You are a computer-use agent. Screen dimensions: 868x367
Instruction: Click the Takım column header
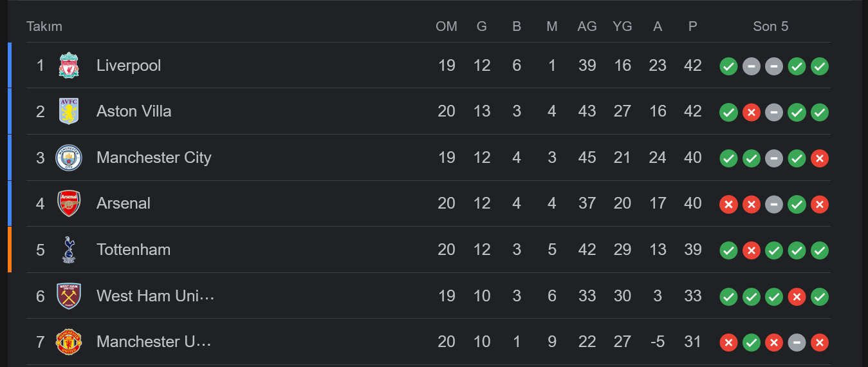coord(44,26)
